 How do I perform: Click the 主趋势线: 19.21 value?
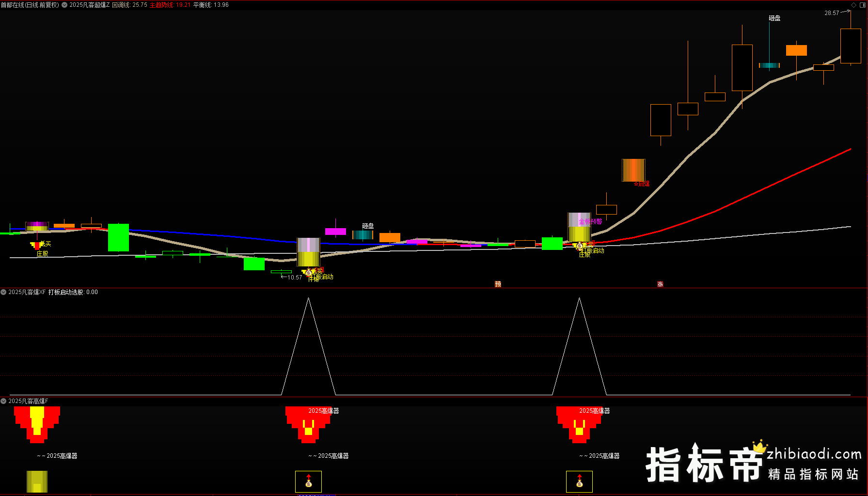pyautogui.click(x=170, y=5)
